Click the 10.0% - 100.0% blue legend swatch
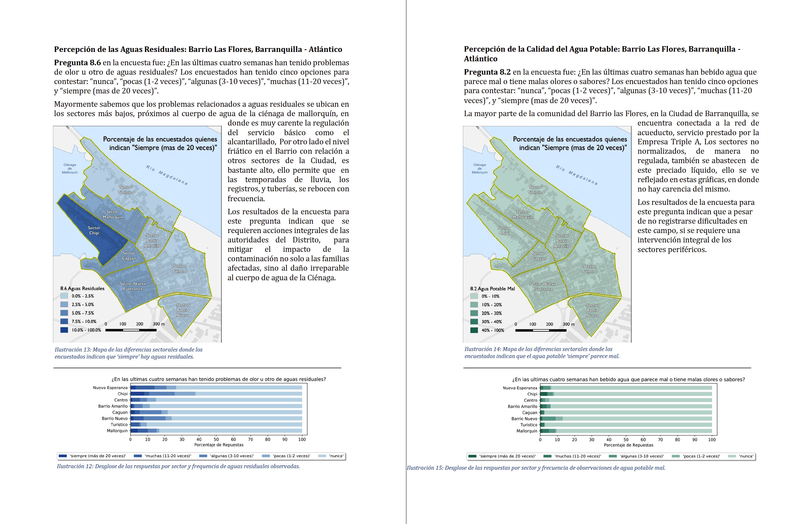 point(64,330)
